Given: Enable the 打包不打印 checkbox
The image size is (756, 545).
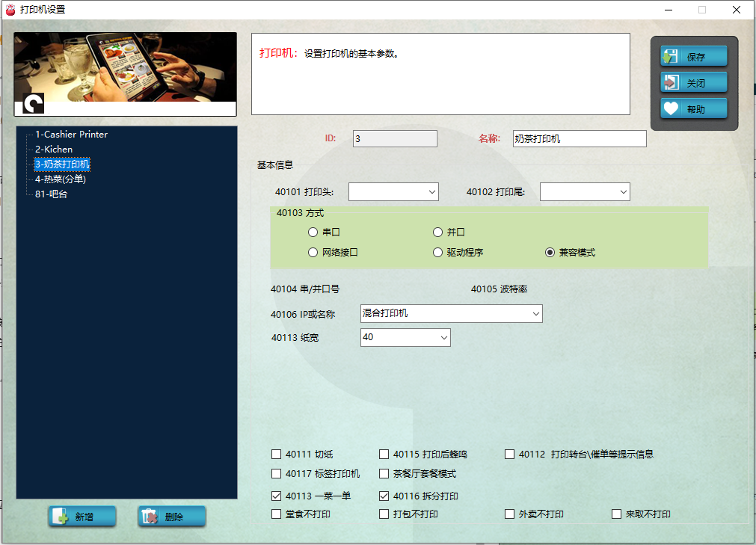Looking at the screenshot, I should click(384, 514).
